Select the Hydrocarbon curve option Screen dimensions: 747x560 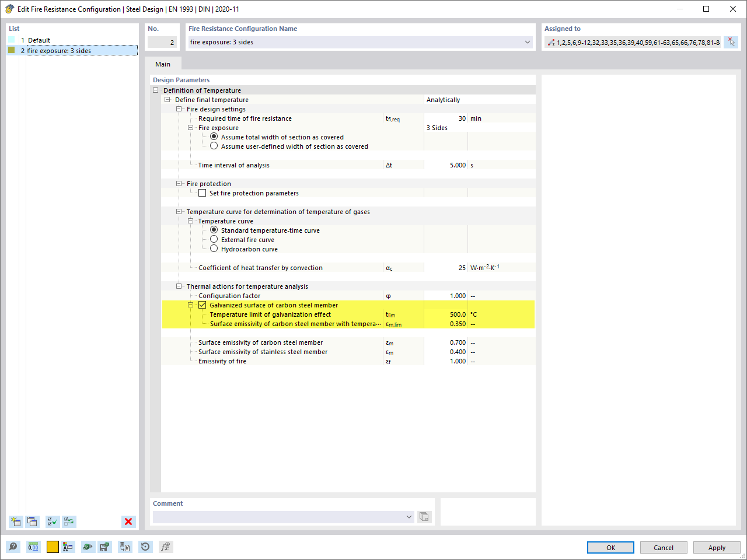click(x=214, y=249)
